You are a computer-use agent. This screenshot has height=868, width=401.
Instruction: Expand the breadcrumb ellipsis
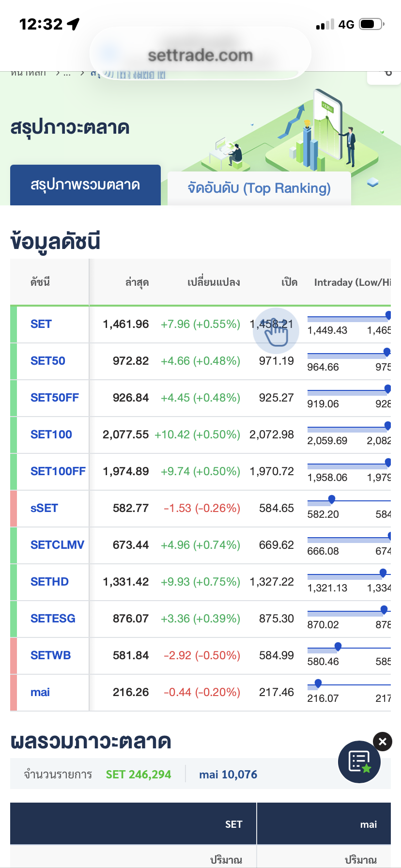[67, 74]
